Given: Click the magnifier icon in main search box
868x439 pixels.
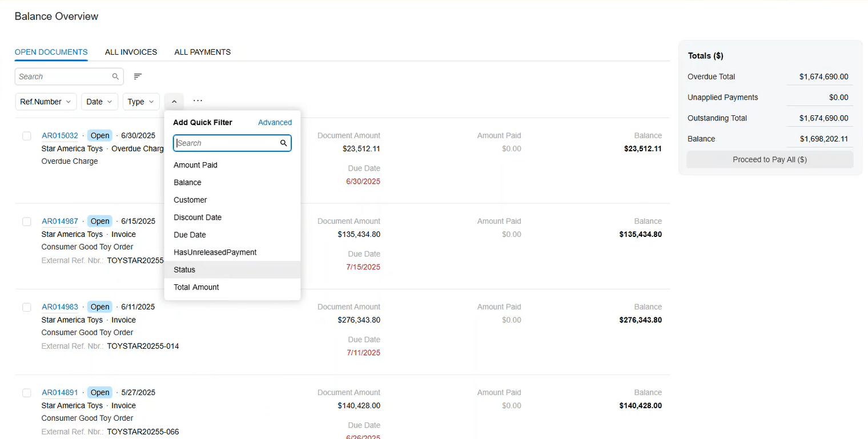Looking at the screenshot, I should 115,76.
